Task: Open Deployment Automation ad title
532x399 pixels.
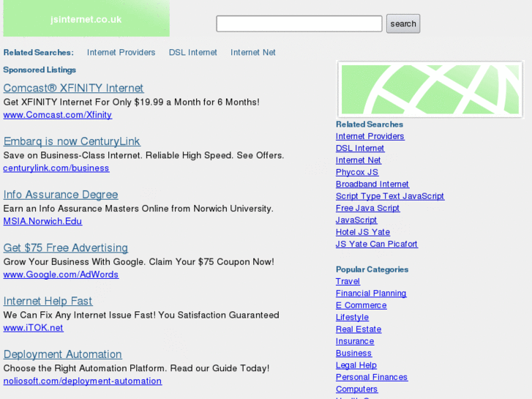Action: click(63, 354)
